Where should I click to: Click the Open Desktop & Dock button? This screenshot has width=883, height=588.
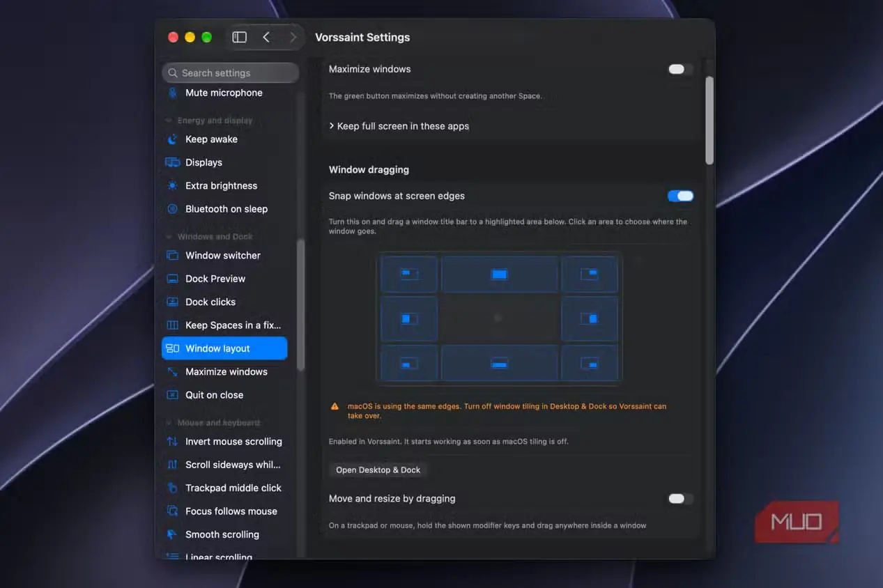click(x=378, y=470)
